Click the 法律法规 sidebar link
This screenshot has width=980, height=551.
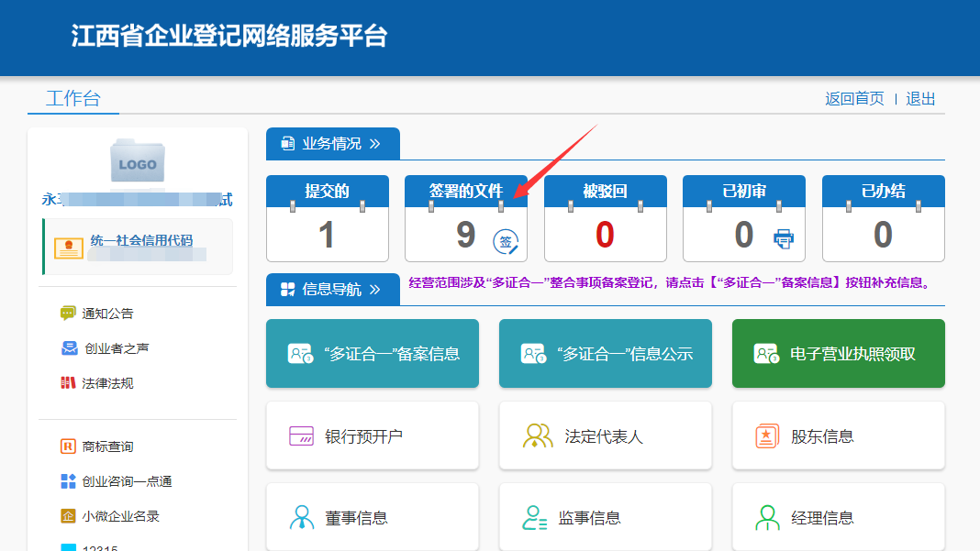(107, 383)
